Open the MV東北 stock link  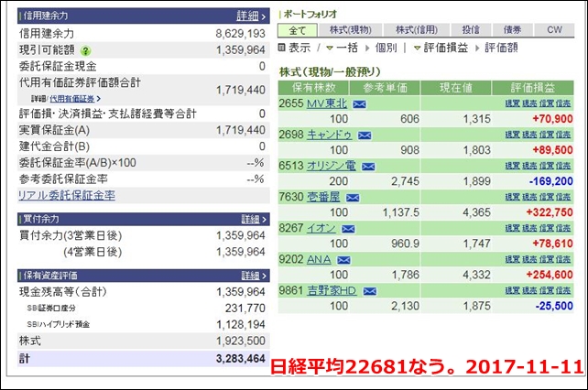tap(327, 103)
